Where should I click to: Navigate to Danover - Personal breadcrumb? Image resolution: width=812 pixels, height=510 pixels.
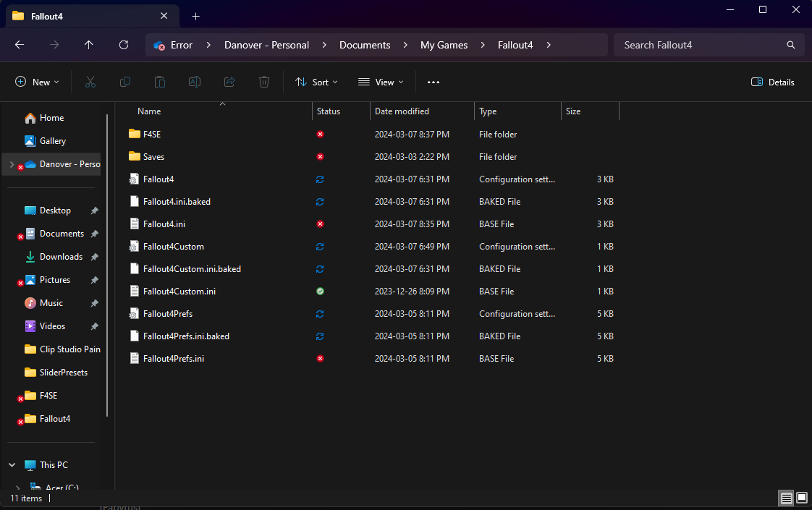pos(267,45)
